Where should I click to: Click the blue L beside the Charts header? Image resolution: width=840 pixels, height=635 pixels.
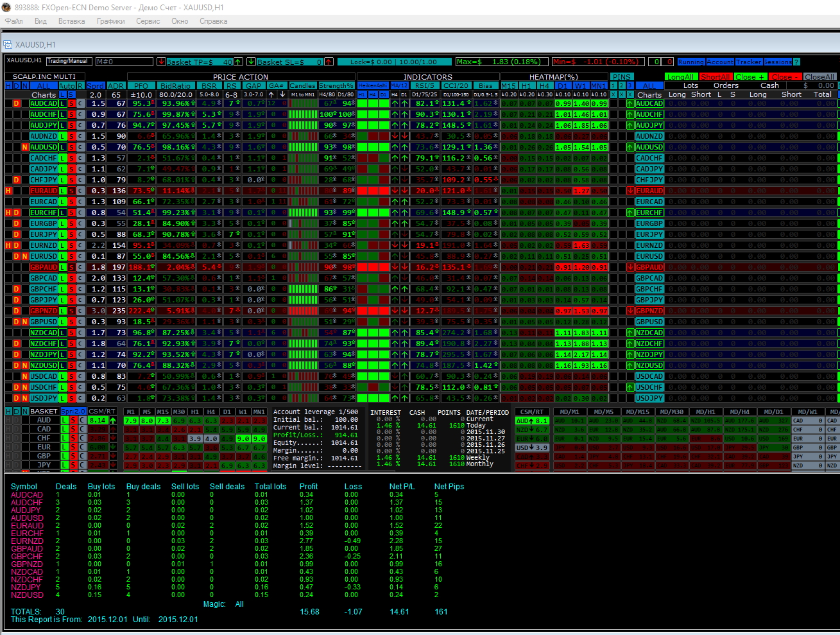pos(62,94)
